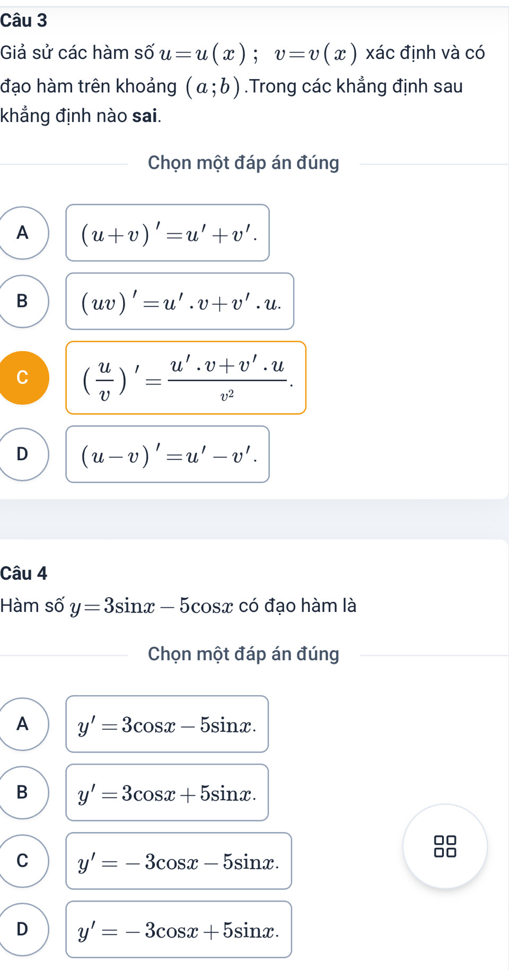Select answer D circle for Câu 3

22,454
